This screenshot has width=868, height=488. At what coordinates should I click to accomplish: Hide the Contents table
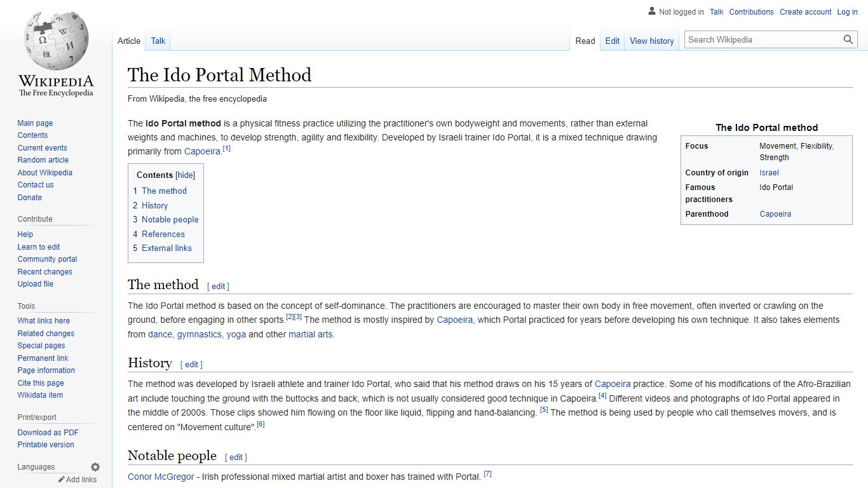click(x=186, y=175)
